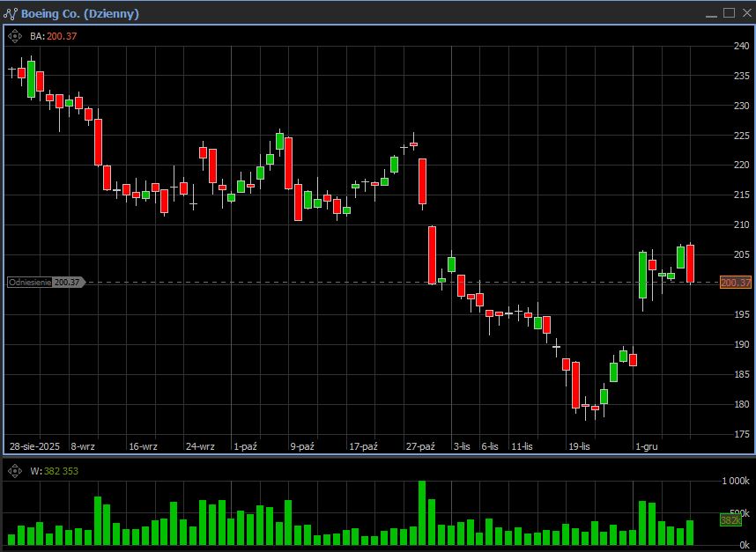This screenshot has height=552, width=756.
Task: Select the Boeing Co. (Dzienny) window title
Action: point(79,13)
